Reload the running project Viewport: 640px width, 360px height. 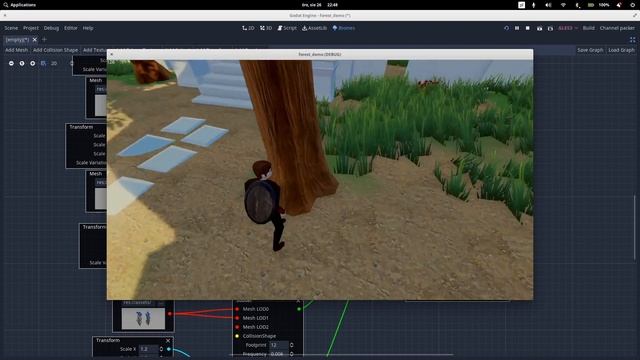[x=507, y=28]
